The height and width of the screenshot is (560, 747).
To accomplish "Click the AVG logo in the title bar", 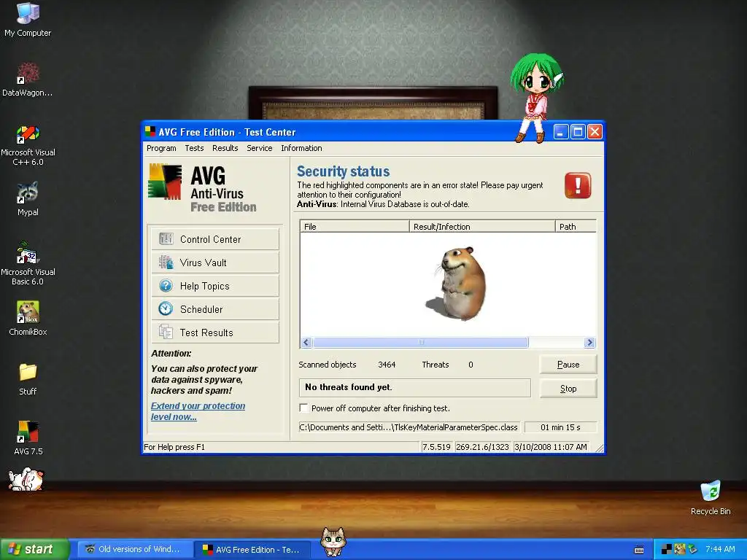I will (150, 131).
